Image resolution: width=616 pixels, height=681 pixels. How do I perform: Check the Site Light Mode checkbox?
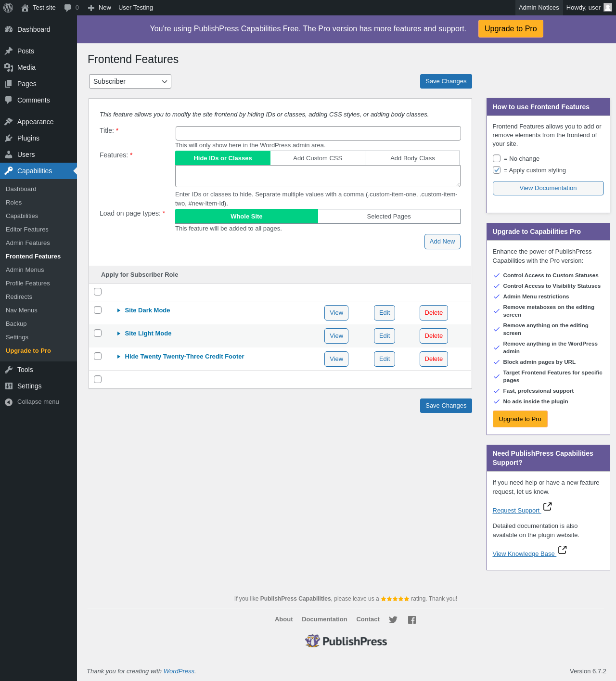[x=98, y=333]
